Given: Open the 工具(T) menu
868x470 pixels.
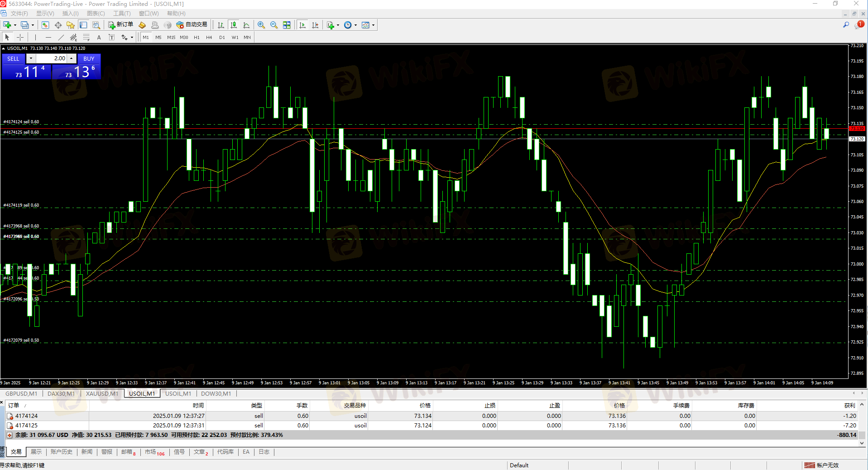Looking at the screenshot, I should click(122, 14).
